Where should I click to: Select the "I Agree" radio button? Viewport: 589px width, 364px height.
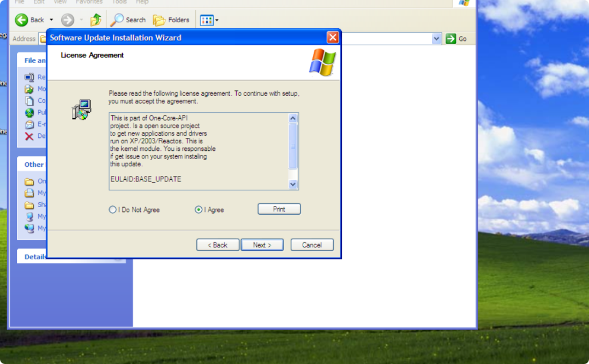coord(199,210)
